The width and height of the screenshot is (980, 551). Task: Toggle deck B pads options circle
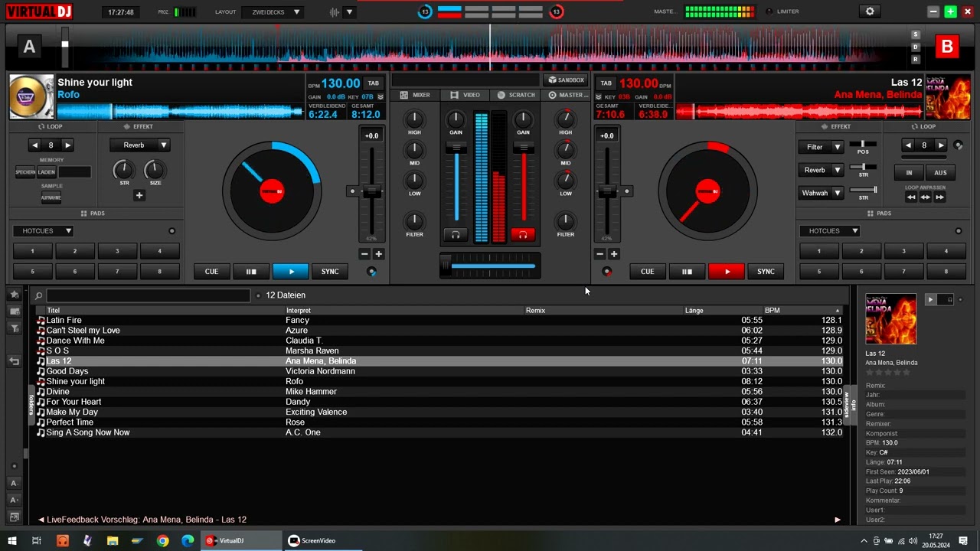pyautogui.click(x=958, y=231)
